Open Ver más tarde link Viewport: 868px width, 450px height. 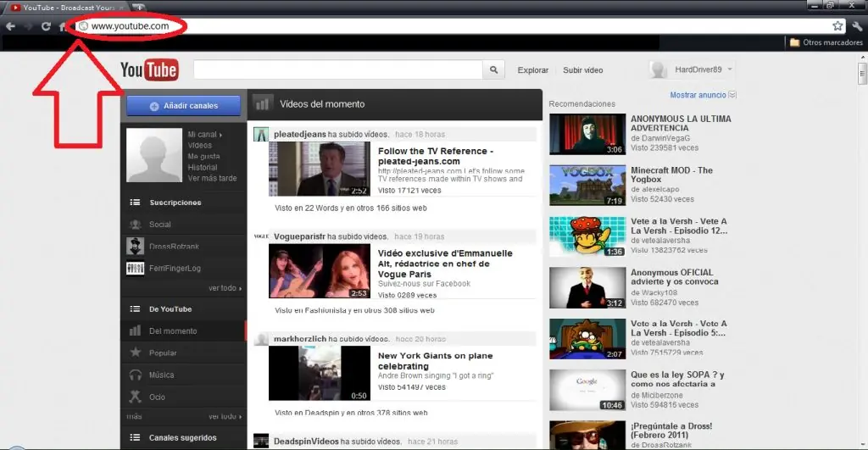pos(212,178)
